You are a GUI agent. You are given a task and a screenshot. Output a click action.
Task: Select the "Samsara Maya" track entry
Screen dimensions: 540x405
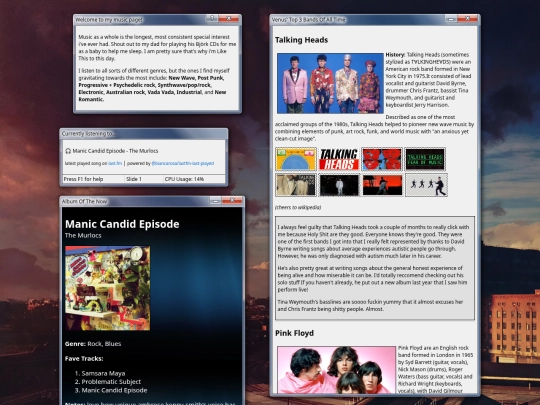[103, 373]
